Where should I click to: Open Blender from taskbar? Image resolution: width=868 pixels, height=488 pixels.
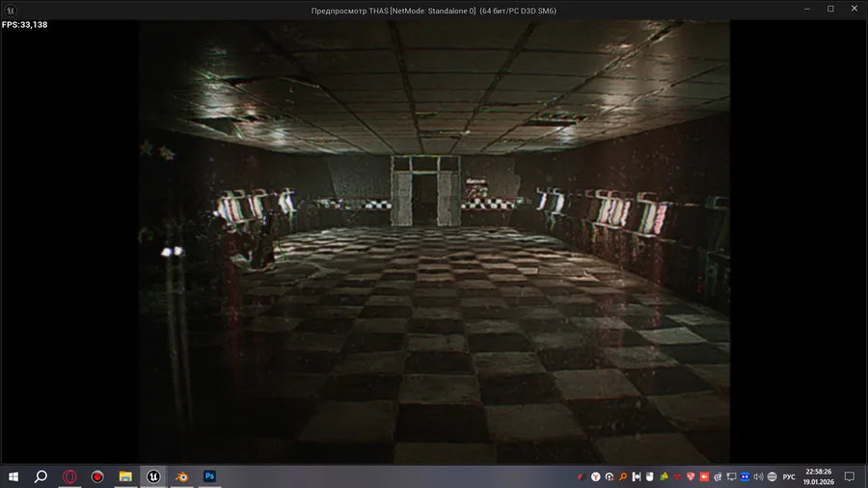point(181,476)
